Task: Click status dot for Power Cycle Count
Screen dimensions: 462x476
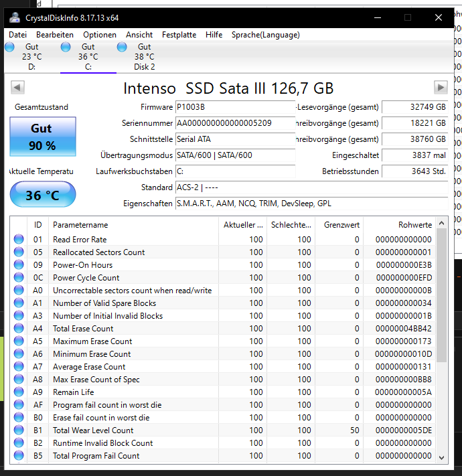Action: coord(19,277)
